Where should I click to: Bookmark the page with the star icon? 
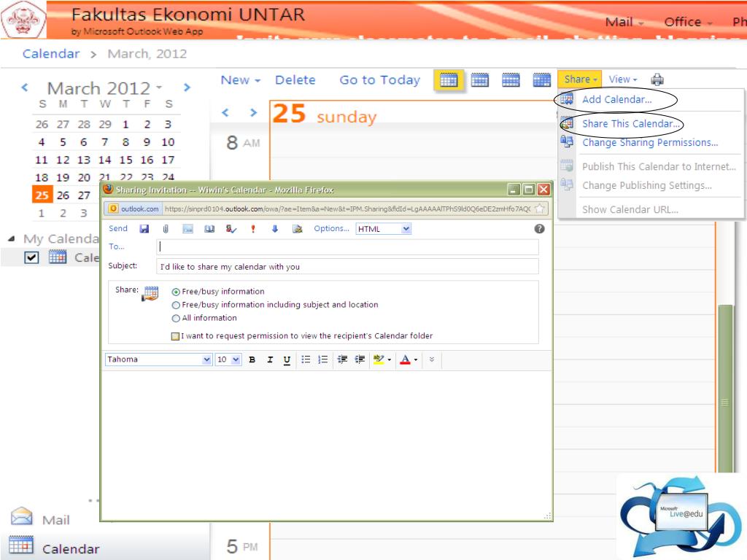(x=539, y=209)
